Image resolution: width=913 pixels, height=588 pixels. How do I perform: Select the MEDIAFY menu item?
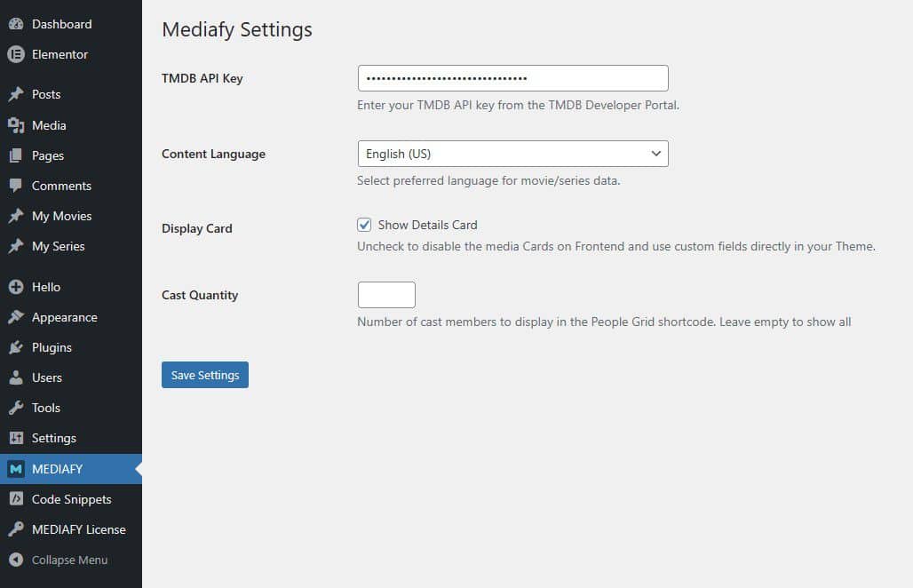[x=71, y=469]
